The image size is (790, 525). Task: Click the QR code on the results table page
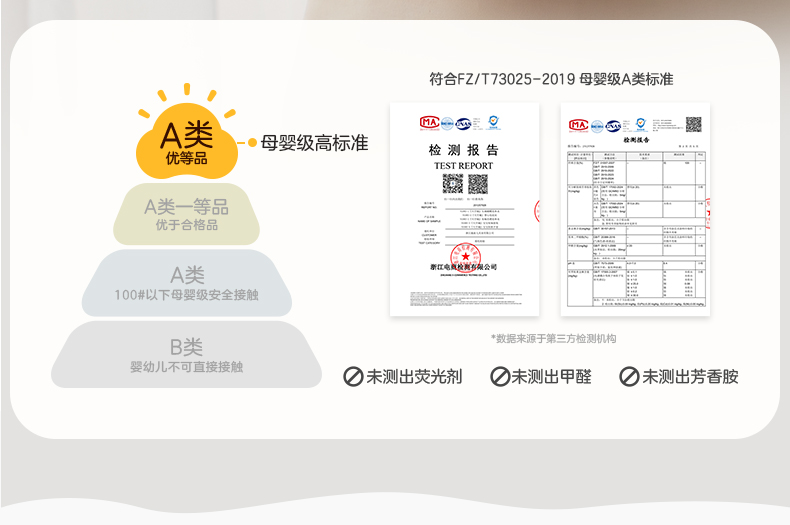click(x=693, y=124)
